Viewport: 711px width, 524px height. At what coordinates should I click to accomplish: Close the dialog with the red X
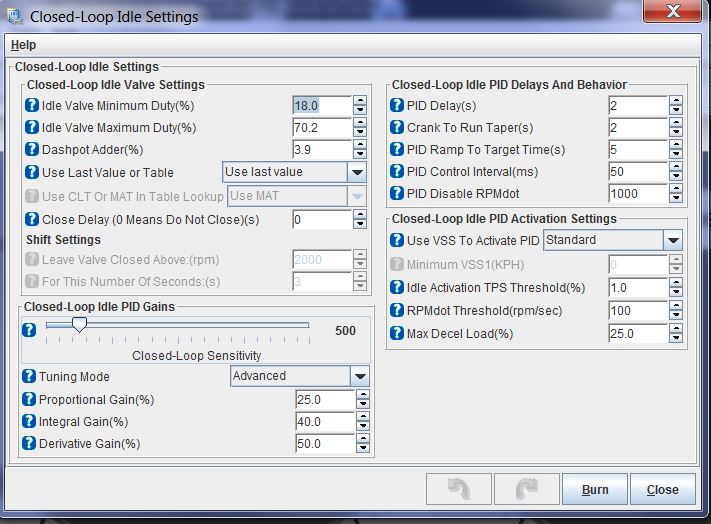point(672,11)
